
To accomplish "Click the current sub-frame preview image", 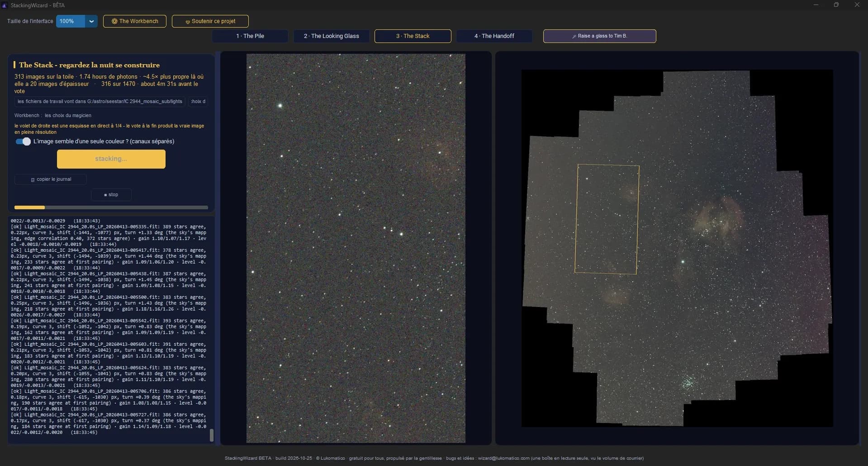I will (x=356, y=248).
